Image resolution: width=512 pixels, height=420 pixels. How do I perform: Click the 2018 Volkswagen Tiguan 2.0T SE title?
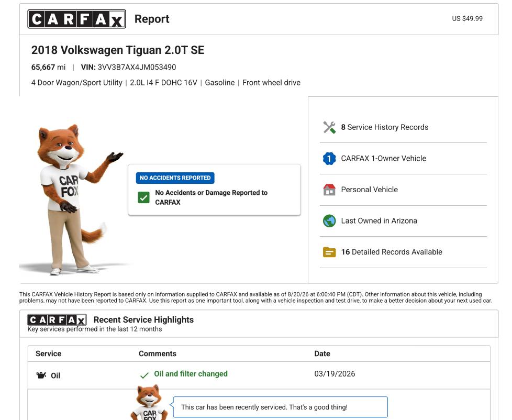pyautogui.click(x=118, y=50)
